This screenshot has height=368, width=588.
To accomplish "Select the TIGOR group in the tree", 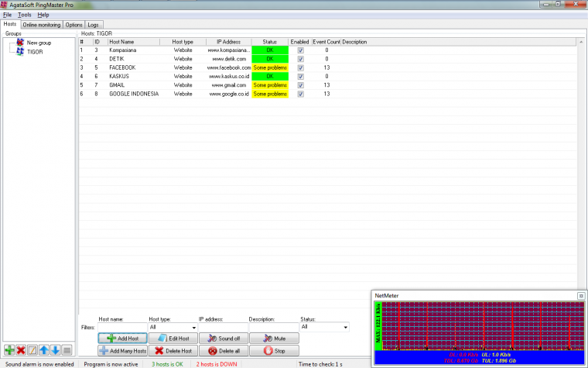I will [35, 52].
